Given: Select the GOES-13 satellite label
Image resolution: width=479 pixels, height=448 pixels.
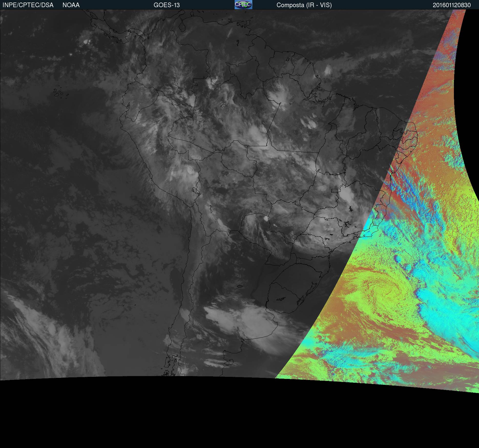Looking at the screenshot, I should [x=167, y=5].
